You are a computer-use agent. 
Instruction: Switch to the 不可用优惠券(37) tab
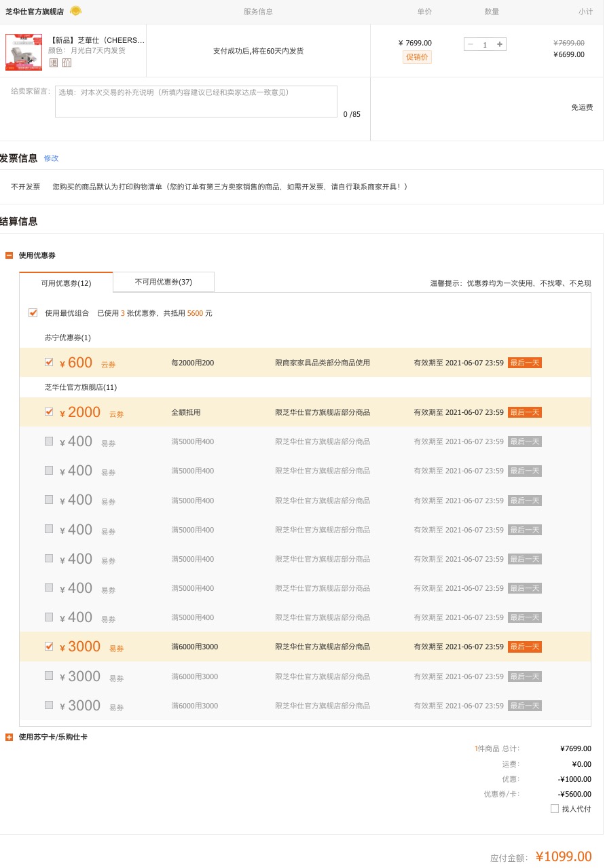pos(164,282)
